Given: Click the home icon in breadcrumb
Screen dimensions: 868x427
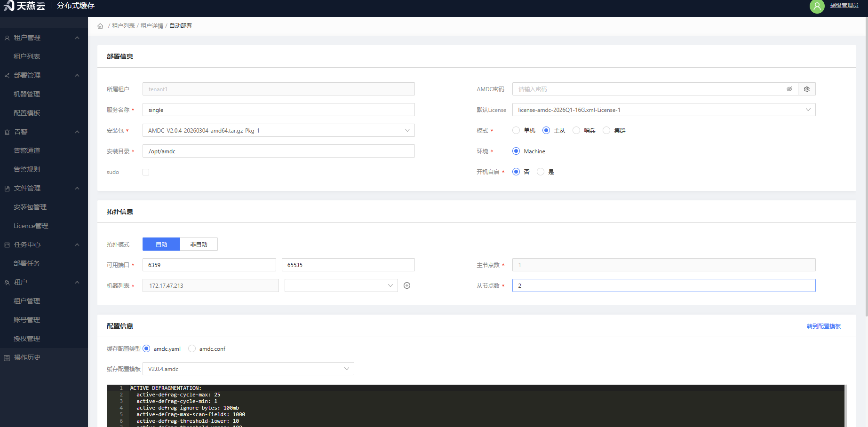Looking at the screenshot, I should tap(100, 26).
